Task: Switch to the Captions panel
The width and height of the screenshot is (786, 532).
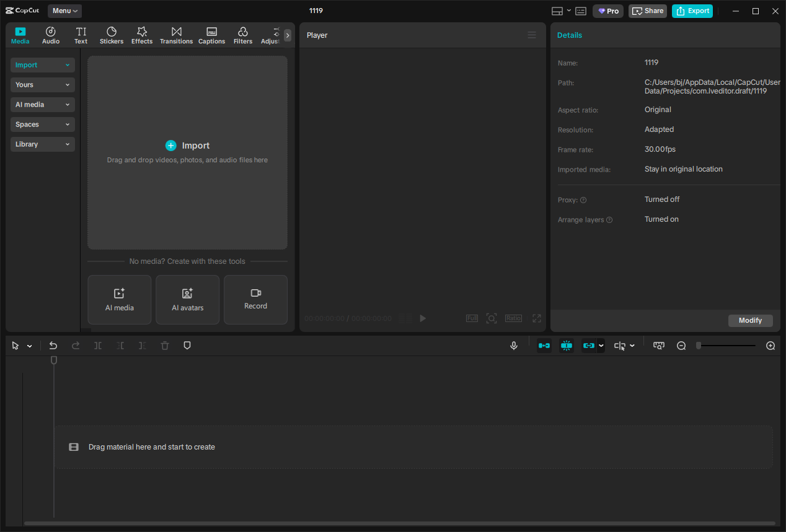Action: coord(211,35)
